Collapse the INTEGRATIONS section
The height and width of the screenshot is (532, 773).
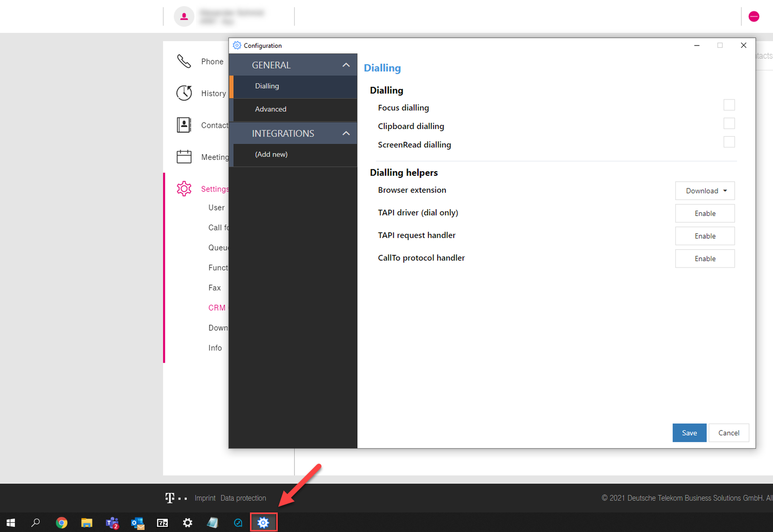pyautogui.click(x=346, y=133)
